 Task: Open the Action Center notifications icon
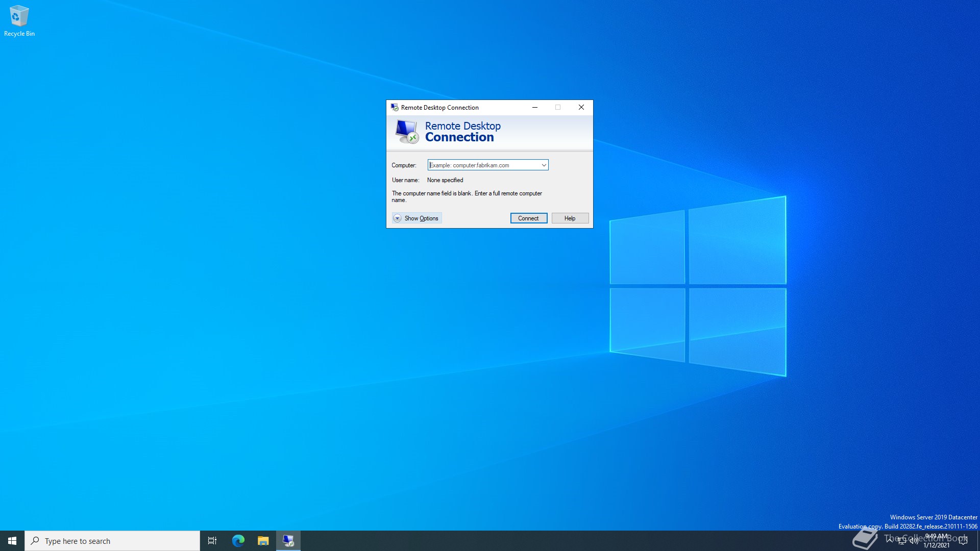(x=963, y=541)
